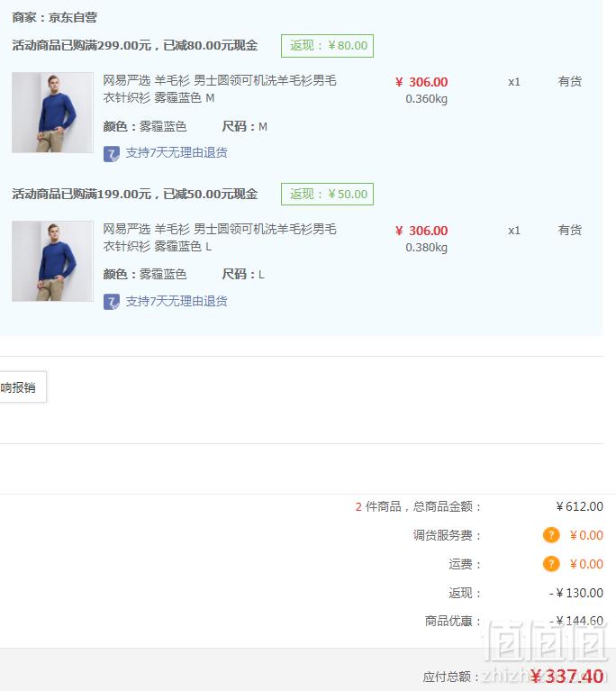Click the 尺码：L size label
The height and width of the screenshot is (691, 616).
[243, 275]
